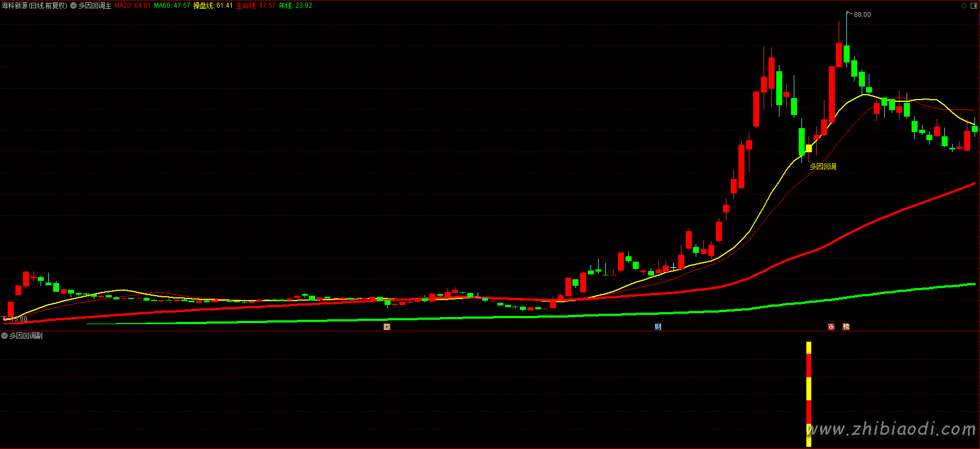
Task: Click the diamond icon at top right
Action: coord(964,5)
